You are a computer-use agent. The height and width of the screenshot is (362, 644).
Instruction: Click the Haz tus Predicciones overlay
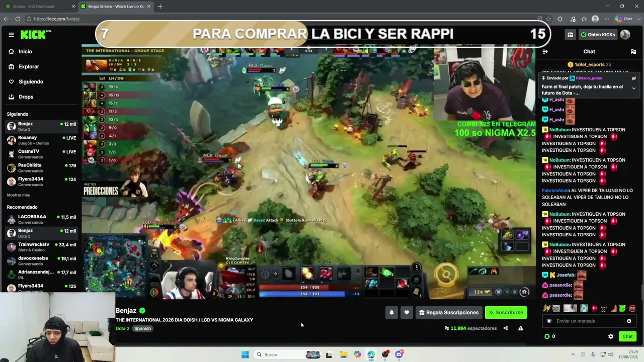tap(115, 183)
